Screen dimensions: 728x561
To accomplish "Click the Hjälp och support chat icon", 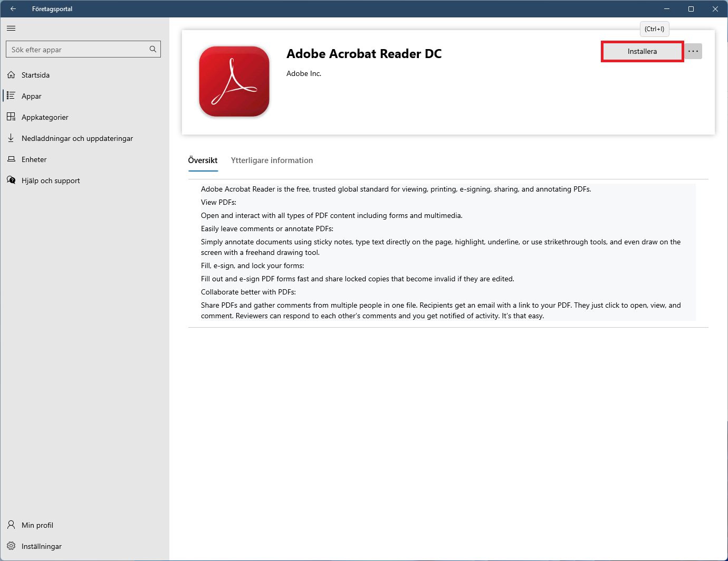I will pyautogui.click(x=11, y=180).
